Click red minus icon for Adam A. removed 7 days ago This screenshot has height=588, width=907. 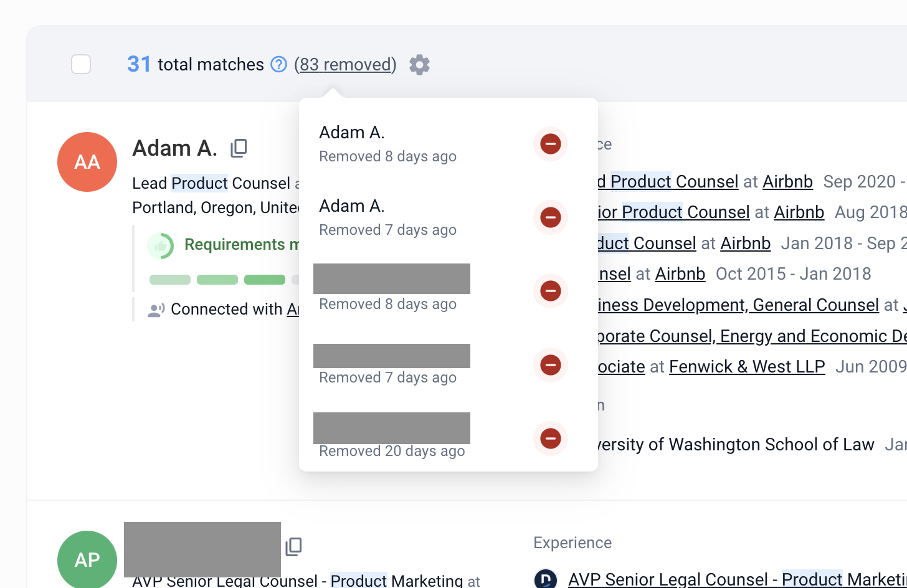click(550, 217)
